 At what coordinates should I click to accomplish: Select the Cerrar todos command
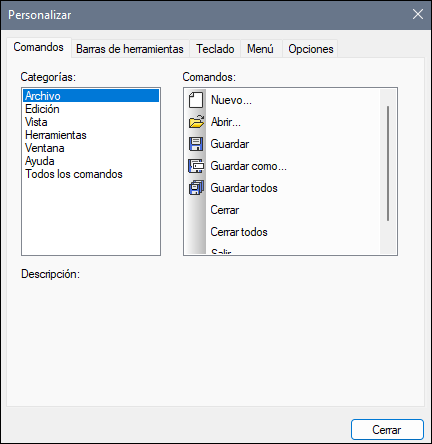tap(239, 232)
